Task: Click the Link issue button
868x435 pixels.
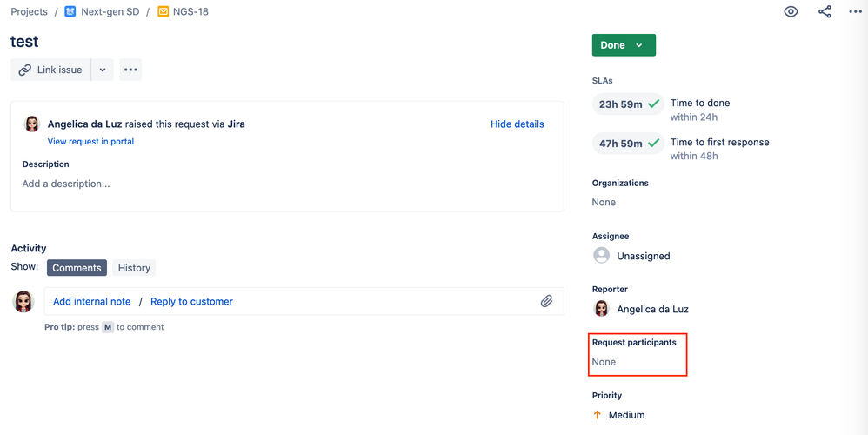Action: (50, 70)
